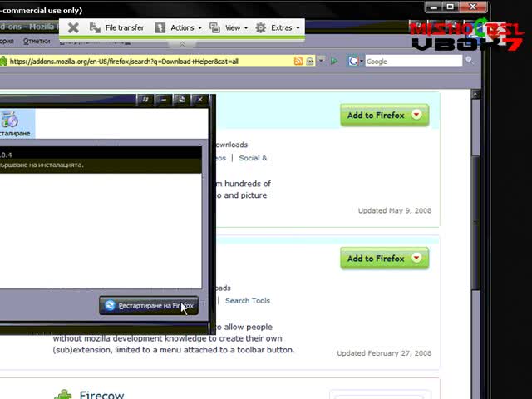
Task: Open the Firecow add-on title link
Action: [101, 395]
